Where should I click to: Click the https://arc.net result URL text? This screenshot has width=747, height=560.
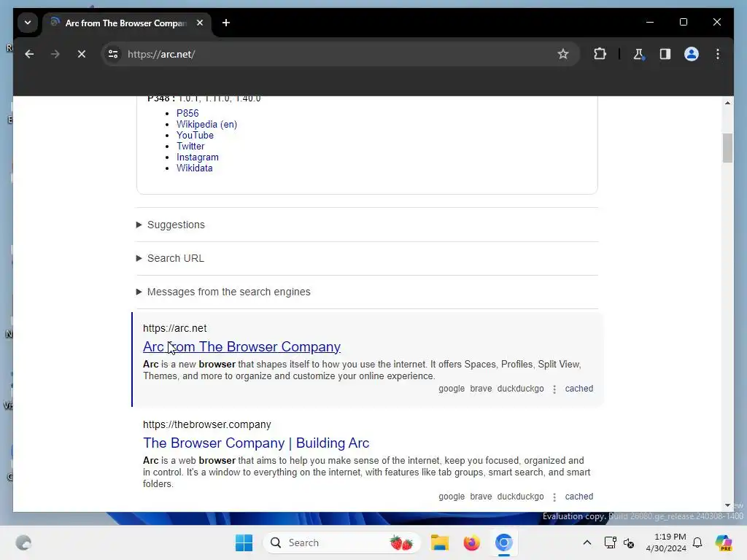[x=175, y=329]
